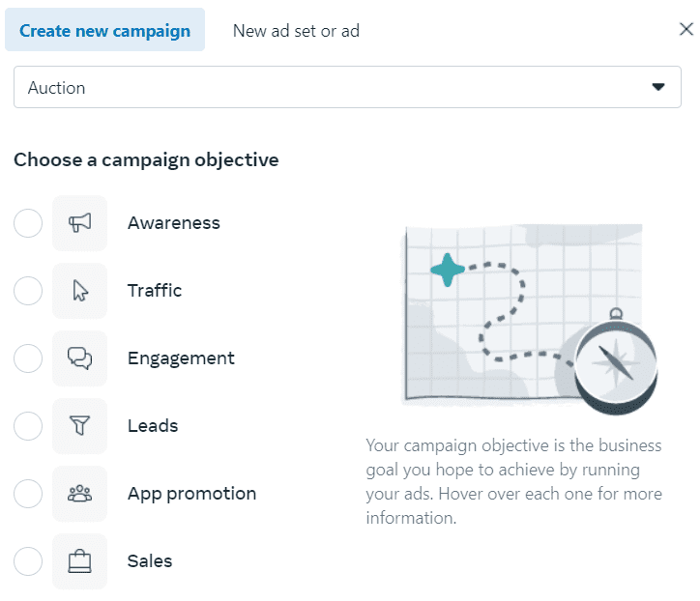Click the Engagement chat bubbles icon
The width and height of the screenshot is (700, 601).
[80, 358]
